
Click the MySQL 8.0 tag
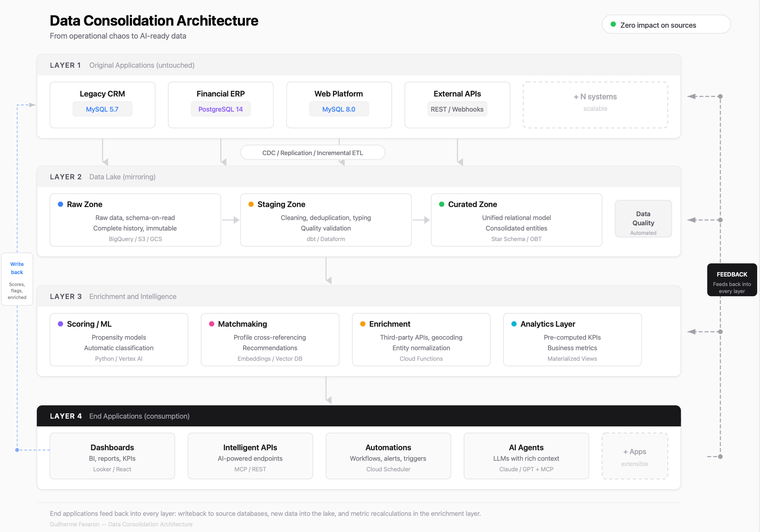tap(339, 109)
